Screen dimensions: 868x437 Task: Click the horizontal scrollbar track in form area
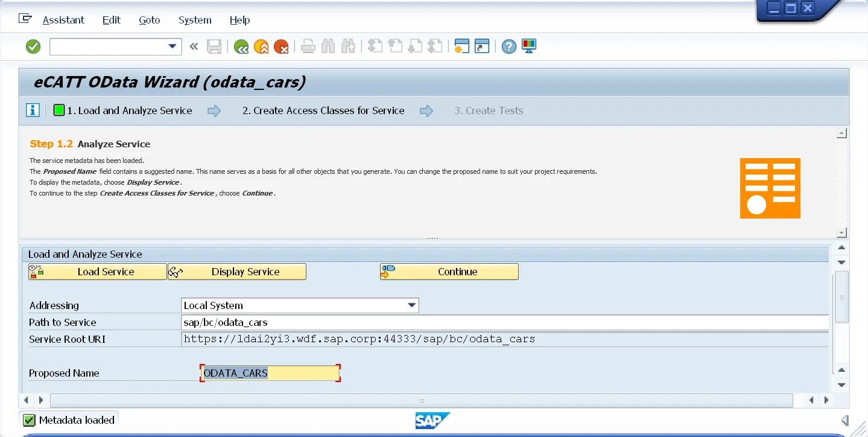coord(421,400)
